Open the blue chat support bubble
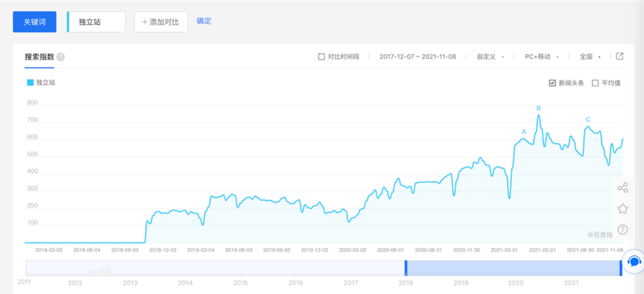Screen dimensions: 644x294 (x=634, y=261)
